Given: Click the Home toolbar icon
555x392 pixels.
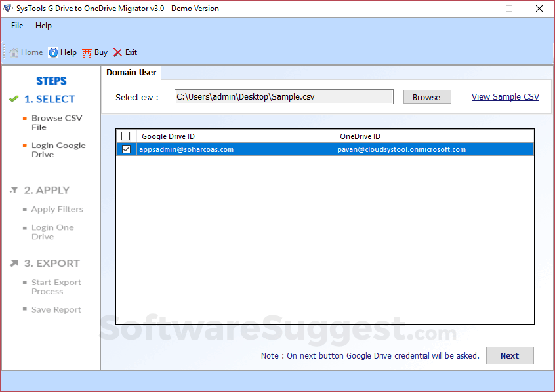Looking at the screenshot, I should pos(14,52).
